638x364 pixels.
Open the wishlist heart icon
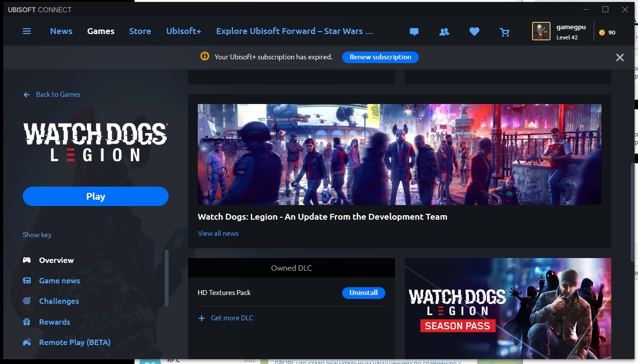[474, 32]
